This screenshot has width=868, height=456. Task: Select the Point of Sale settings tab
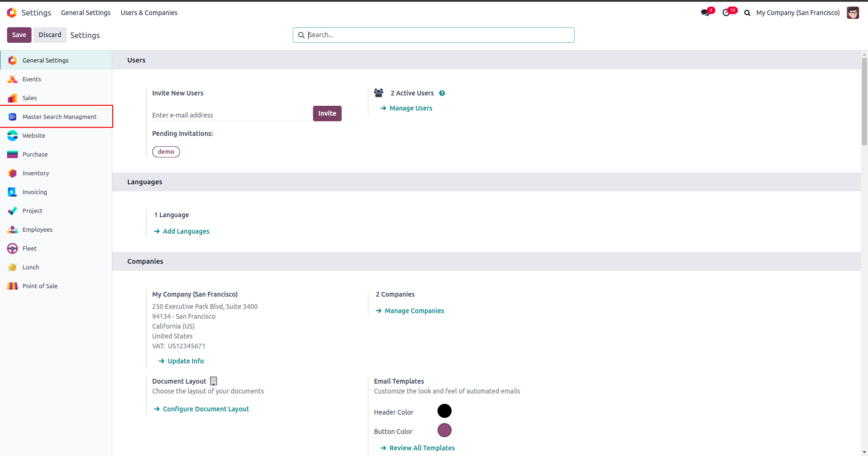coord(39,286)
